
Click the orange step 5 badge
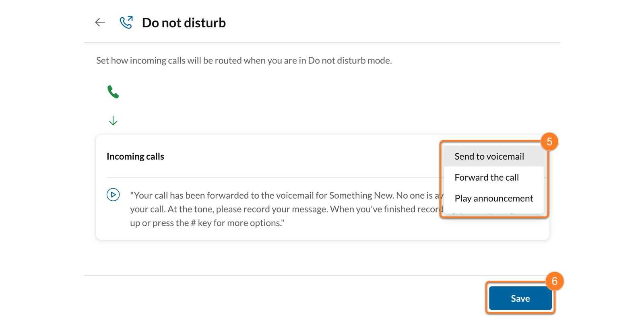point(549,142)
